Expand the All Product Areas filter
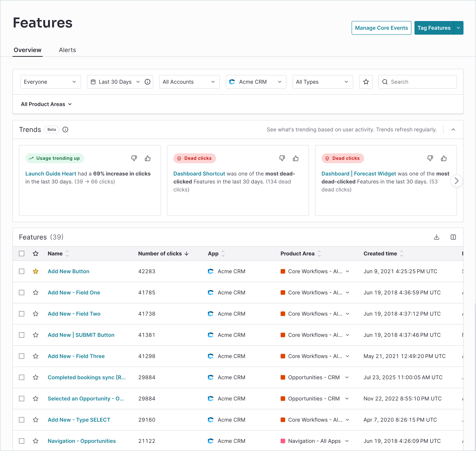The image size is (476, 451). [x=46, y=104]
